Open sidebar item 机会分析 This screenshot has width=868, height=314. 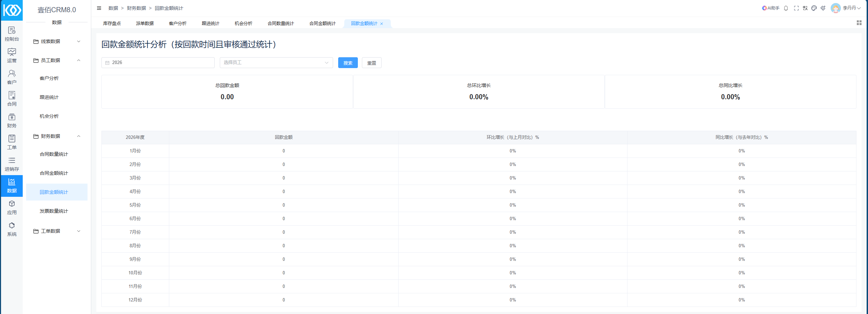(57, 116)
